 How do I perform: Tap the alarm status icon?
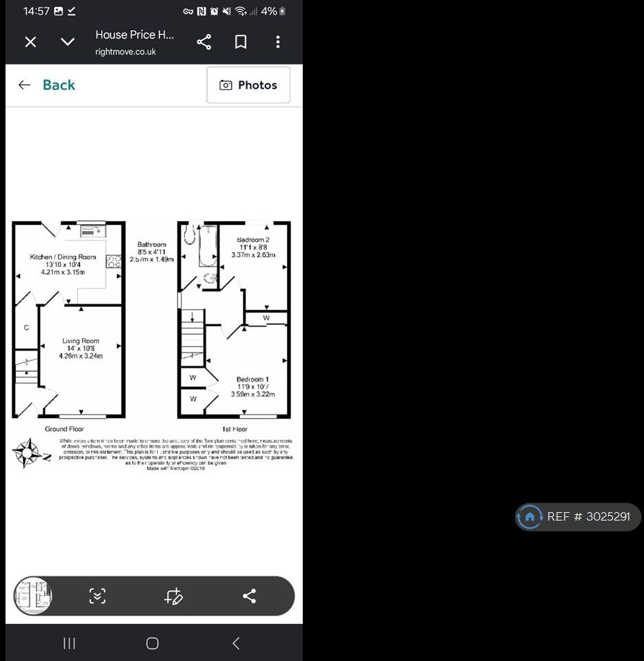(x=214, y=12)
